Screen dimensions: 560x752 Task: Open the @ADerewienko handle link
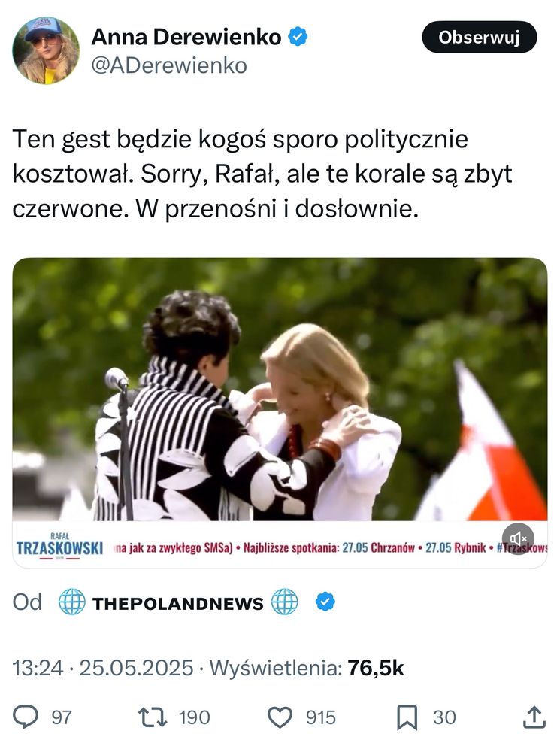point(169,65)
